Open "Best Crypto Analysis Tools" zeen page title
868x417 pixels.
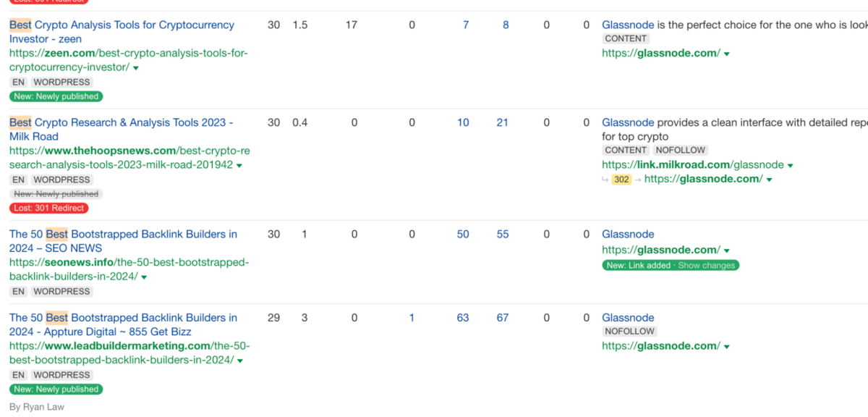click(122, 25)
